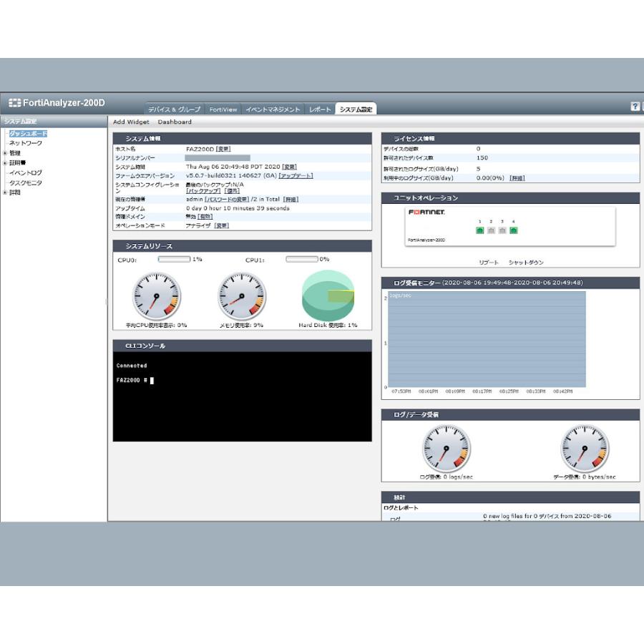
Task: Click the Add Widget button
Action: 131,122
